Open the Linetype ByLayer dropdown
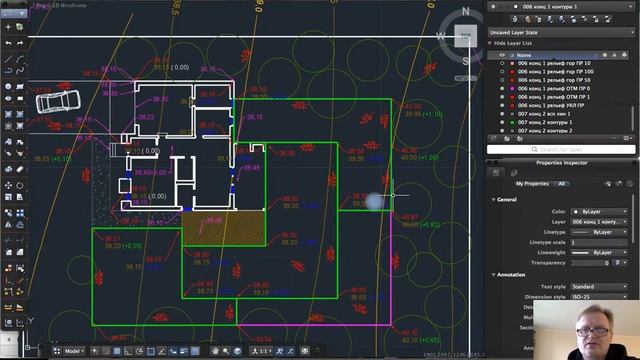 point(599,232)
